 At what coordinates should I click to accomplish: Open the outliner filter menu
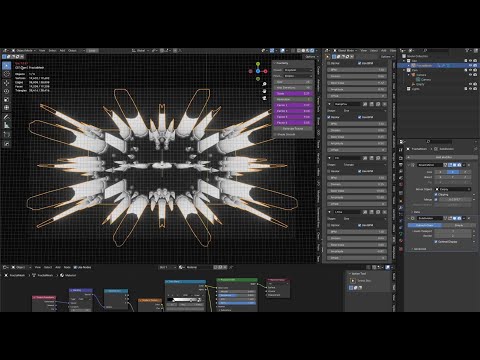(469, 51)
